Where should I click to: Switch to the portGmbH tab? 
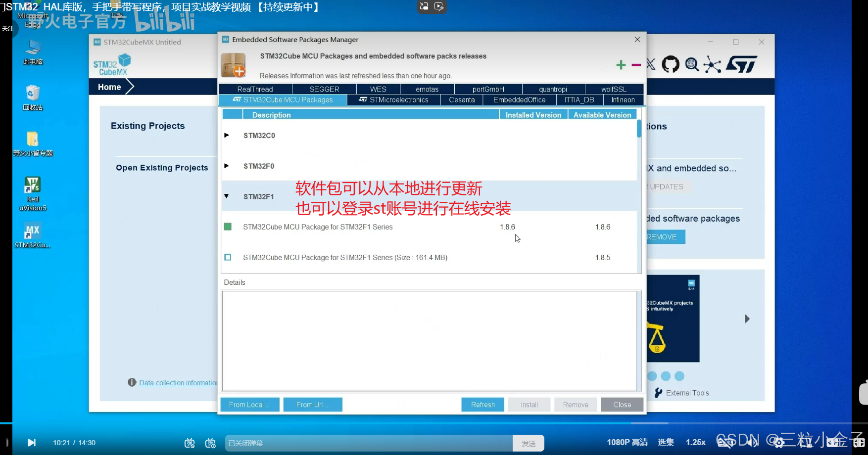click(x=488, y=89)
